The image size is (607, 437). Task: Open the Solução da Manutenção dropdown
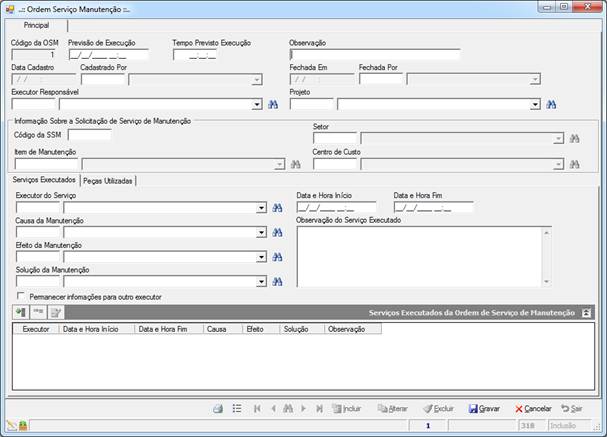(x=261, y=282)
